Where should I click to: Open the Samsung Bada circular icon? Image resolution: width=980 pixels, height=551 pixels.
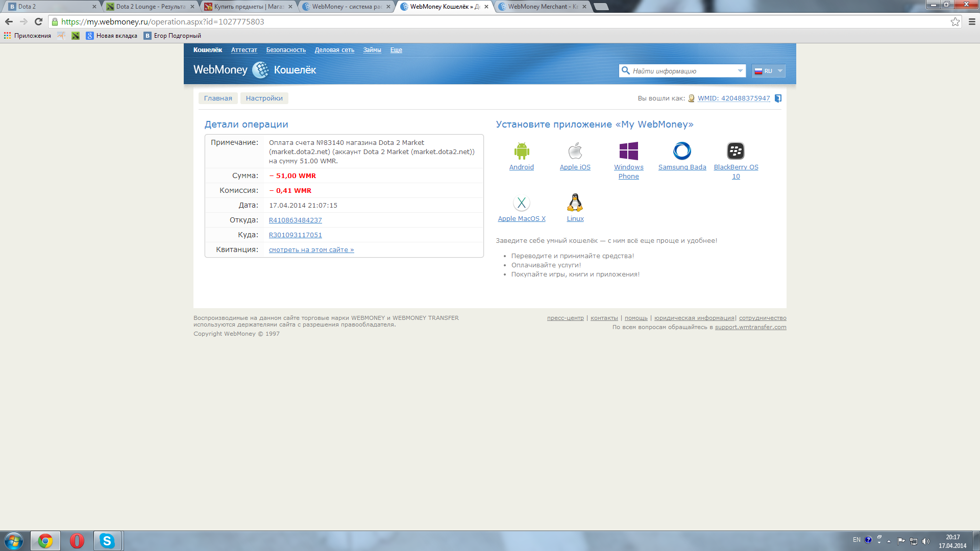pyautogui.click(x=682, y=151)
